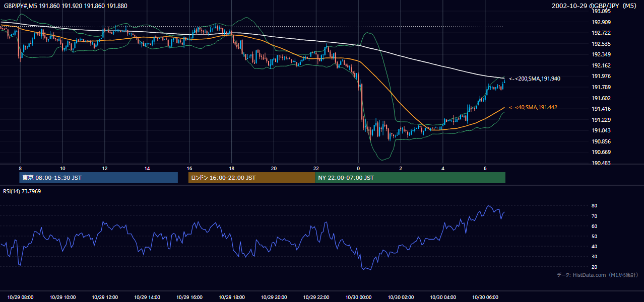Screen dimensions: 644x302
Task: Click price level 191.229 on the axis
Action: pyautogui.click(x=601, y=120)
